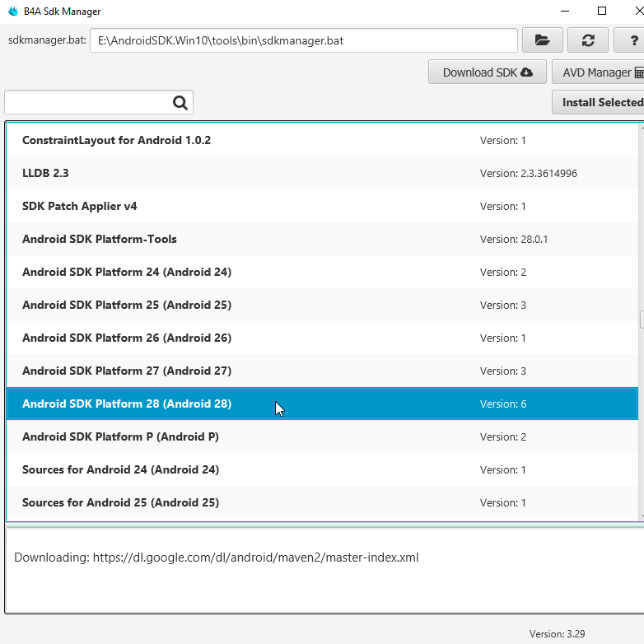Browse for sdkmanager.bat using folder icon
The width and height of the screenshot is (644, 644).
tap(543, 40)
